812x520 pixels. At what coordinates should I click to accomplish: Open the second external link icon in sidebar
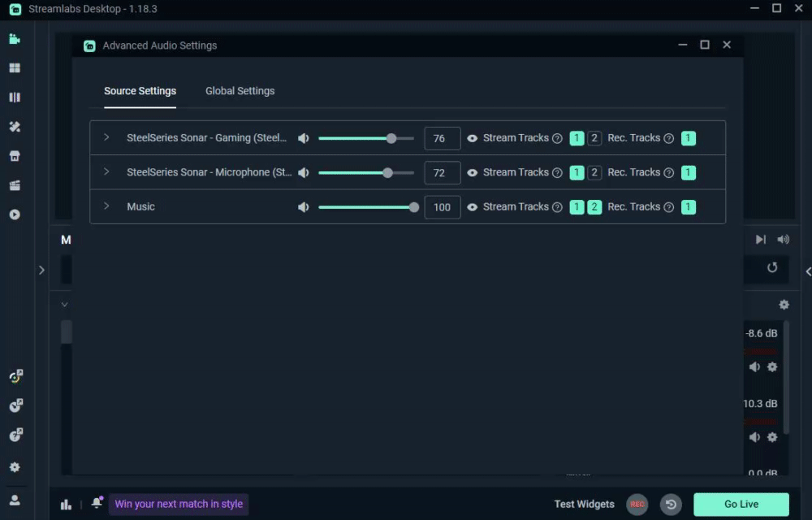15,405
